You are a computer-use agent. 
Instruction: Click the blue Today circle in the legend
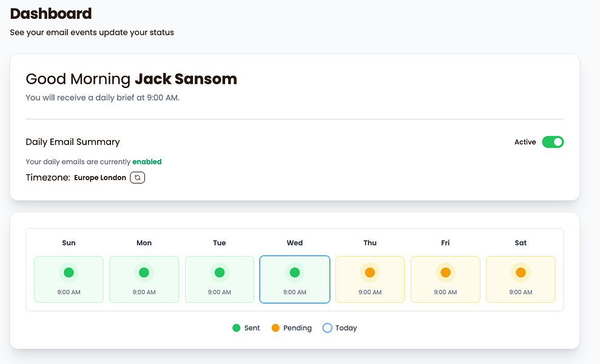point(328,328)
